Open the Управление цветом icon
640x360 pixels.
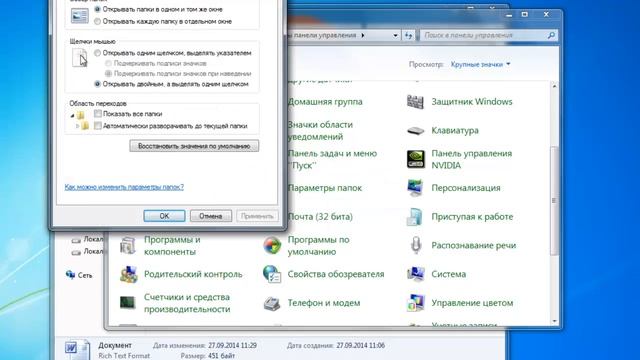pos(416,303)
